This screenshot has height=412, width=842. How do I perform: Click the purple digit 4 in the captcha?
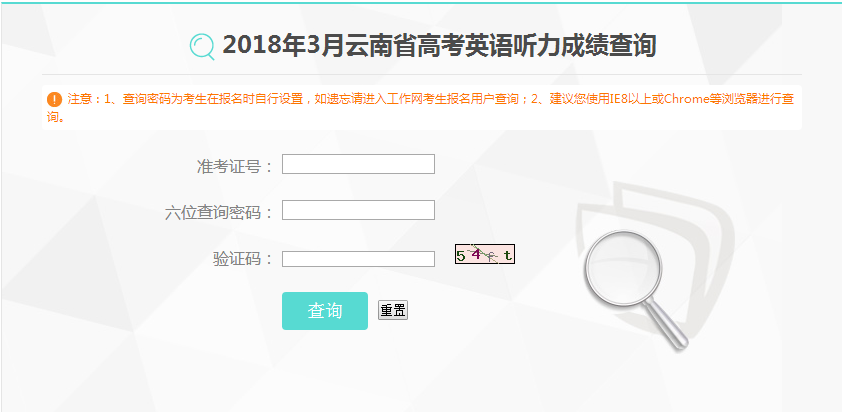pyautogui.click(x=476, y=254)
